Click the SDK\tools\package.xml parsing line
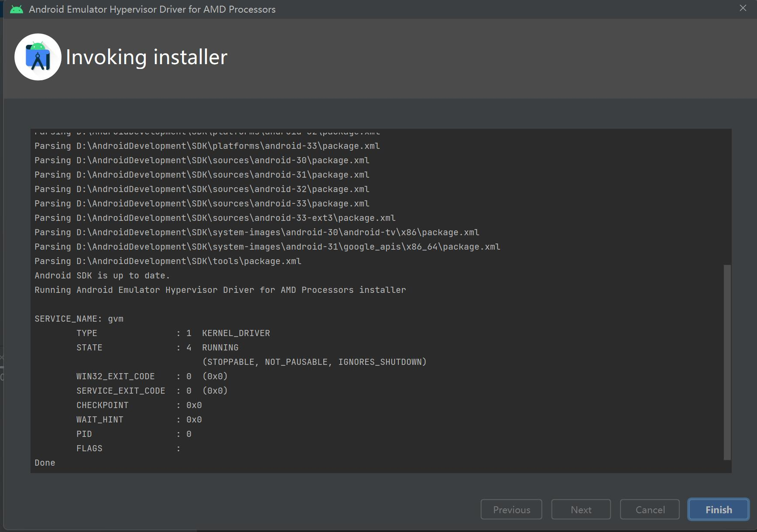The image size is (757, 532). (168, 261)
